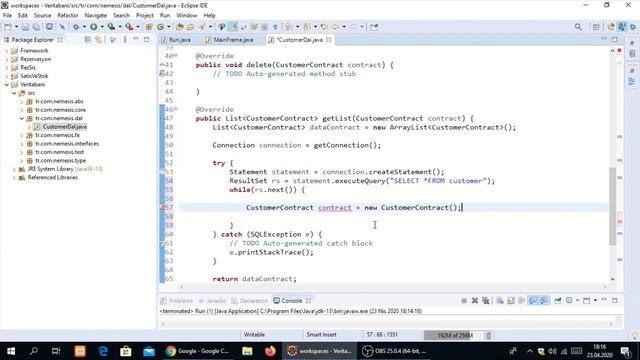Image resolution: width=640 pixels, height=360 pixels.
Task: Close the CustomerDal.java editor tab
Action: pyautogui.click(x=329, y=40)
